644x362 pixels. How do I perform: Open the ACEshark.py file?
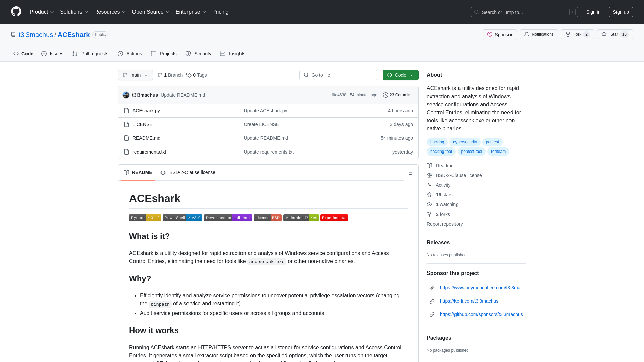click(146, 110)
